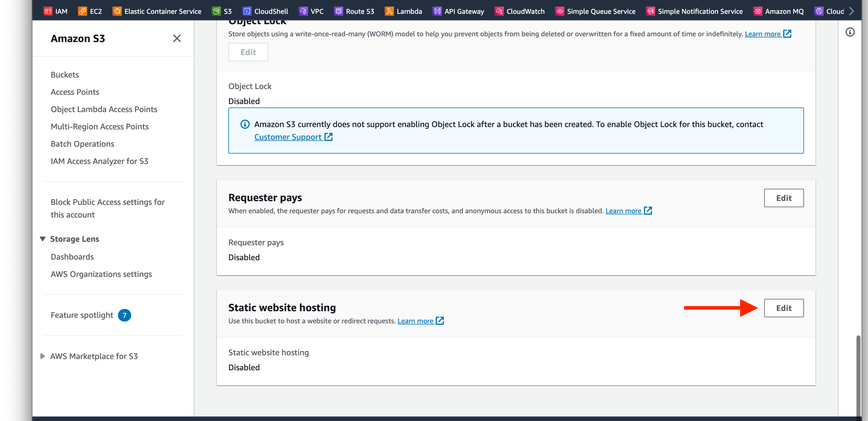Click the rightmost cut-off Cloud service icon
This screenshot has width=868, height=421.
(819, 11)
